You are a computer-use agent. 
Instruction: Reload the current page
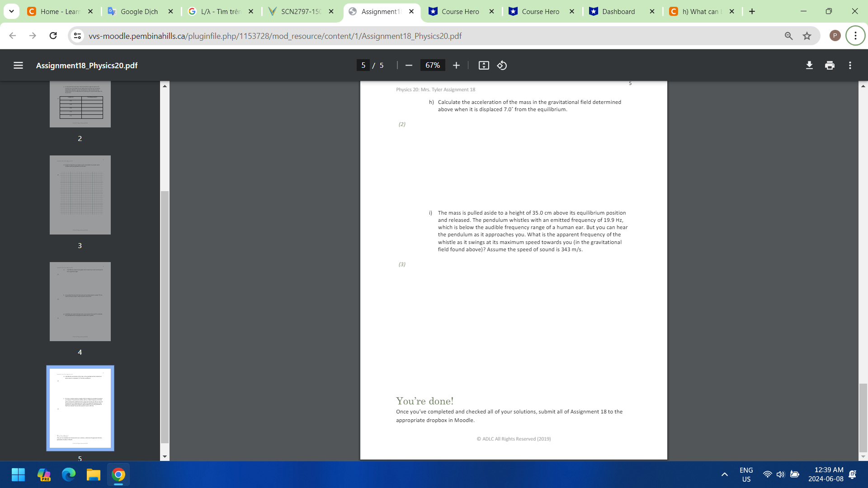point(53,36)
